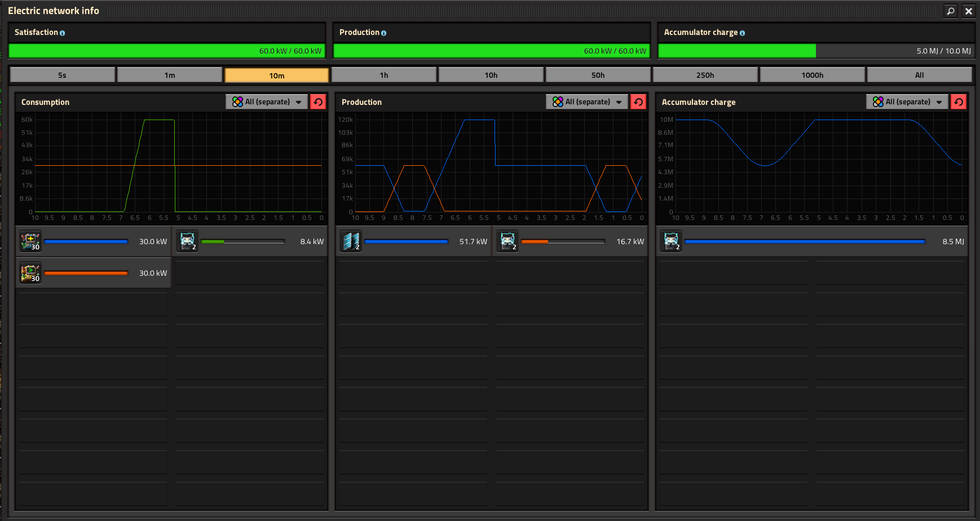Screen dimensions: 980x521
Task: Open the Consumption graph's All (separate) dropdown
Action: point(267,102)
